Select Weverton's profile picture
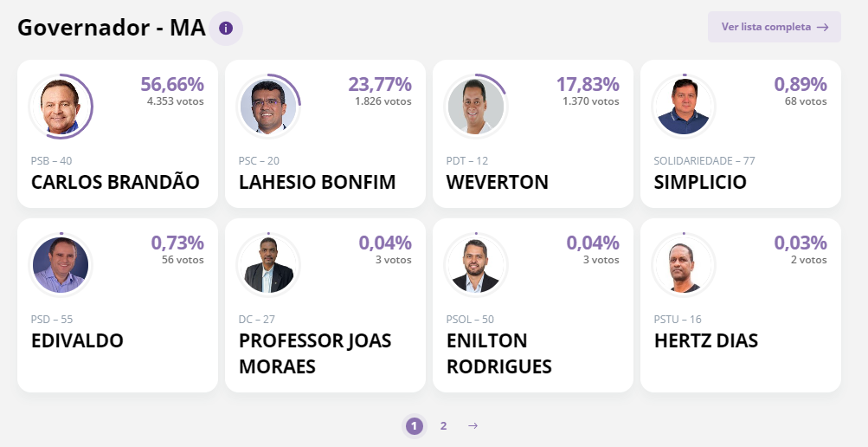The width and height of the screenshot is (868, 447). click(x=476, y=107)
